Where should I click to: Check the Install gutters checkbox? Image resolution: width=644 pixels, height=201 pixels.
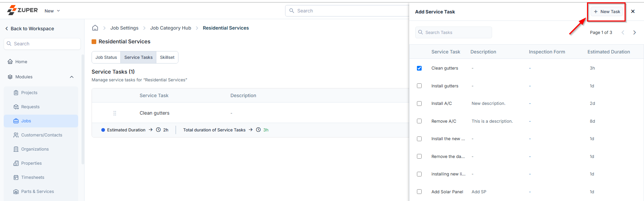[x=419, y=86]
